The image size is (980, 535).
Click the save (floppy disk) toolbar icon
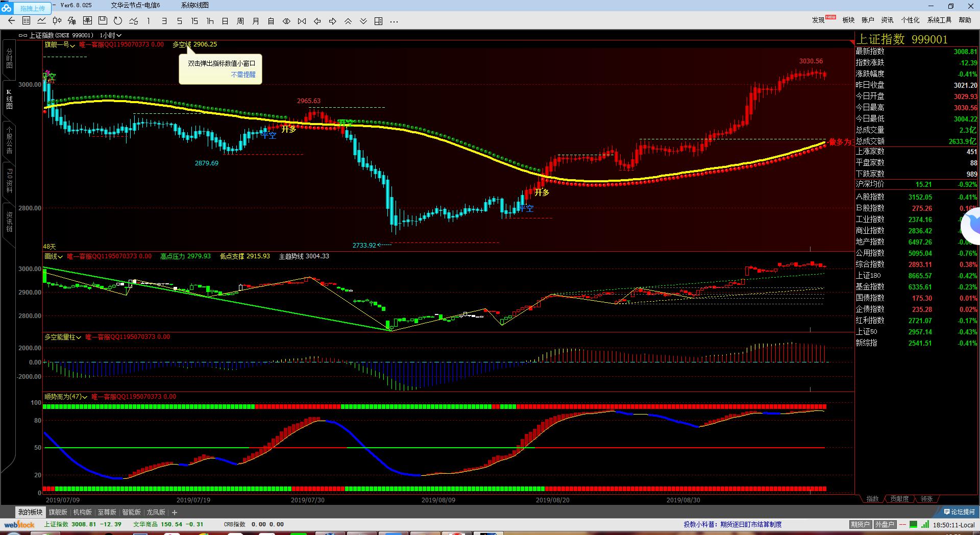103,21
